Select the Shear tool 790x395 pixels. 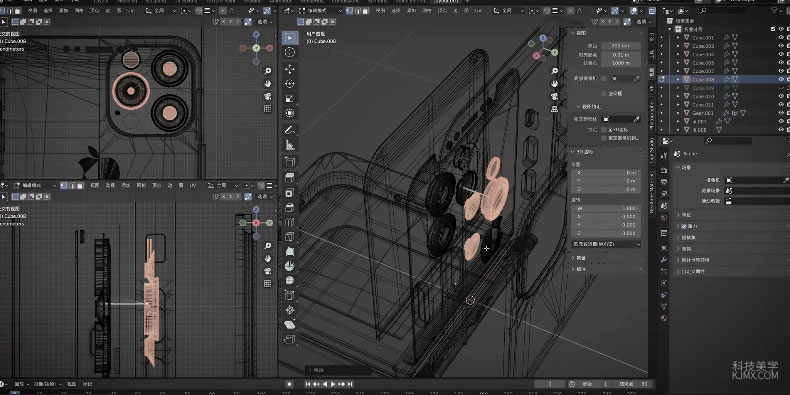point(290,324)
